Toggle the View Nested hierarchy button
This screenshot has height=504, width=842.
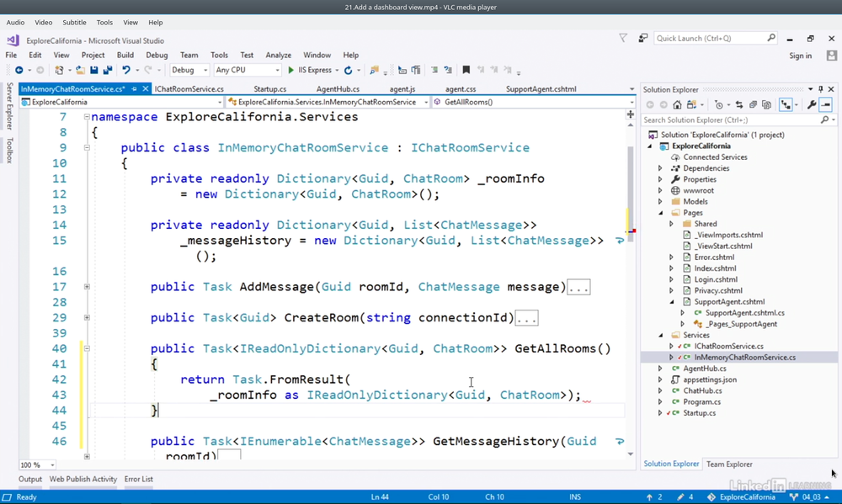click(x=786, y=104)
